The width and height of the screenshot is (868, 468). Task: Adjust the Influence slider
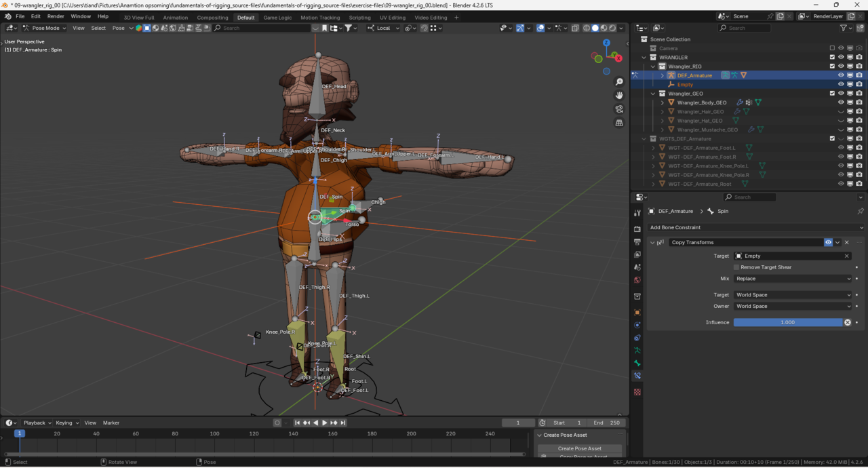point(787,322)
